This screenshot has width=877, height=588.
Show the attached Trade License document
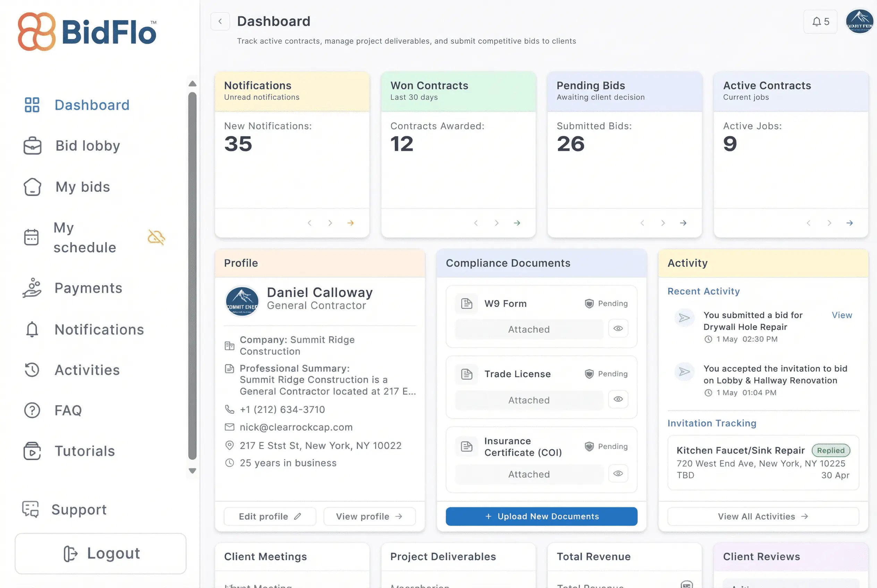click(618, 399)
